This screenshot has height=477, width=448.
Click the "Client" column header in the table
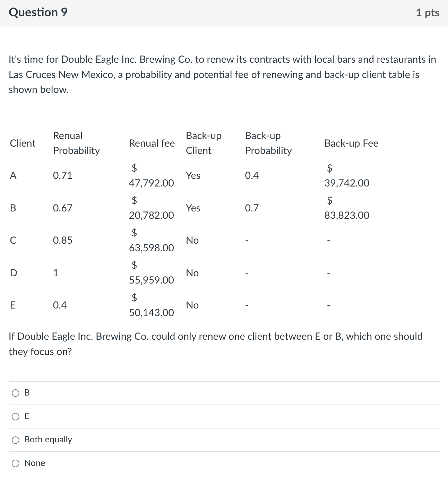click(22, 143)
